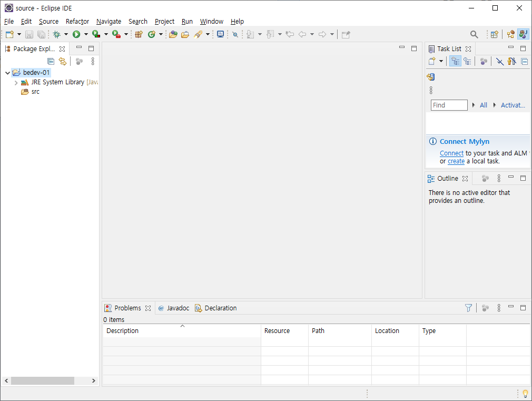Open Outline view menu dots
The image size is (532, 401).
499,178
